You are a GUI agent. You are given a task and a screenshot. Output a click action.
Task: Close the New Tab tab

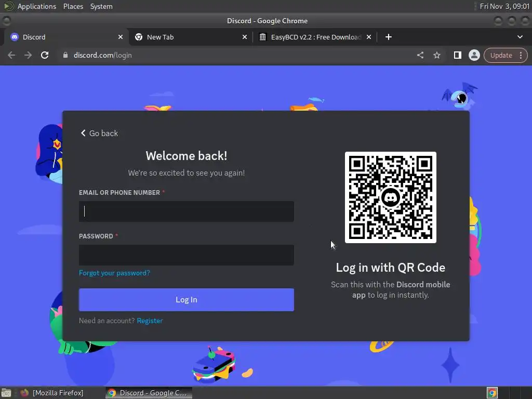245,37
